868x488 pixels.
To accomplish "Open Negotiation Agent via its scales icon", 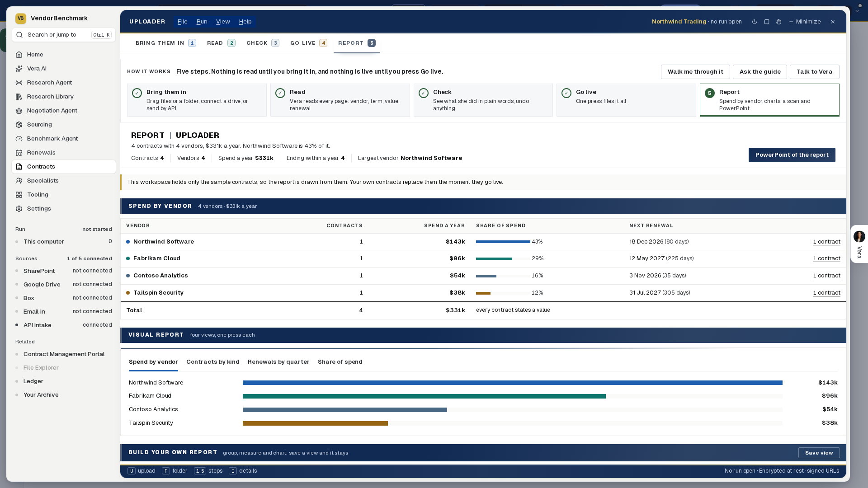I will (19, 111).
